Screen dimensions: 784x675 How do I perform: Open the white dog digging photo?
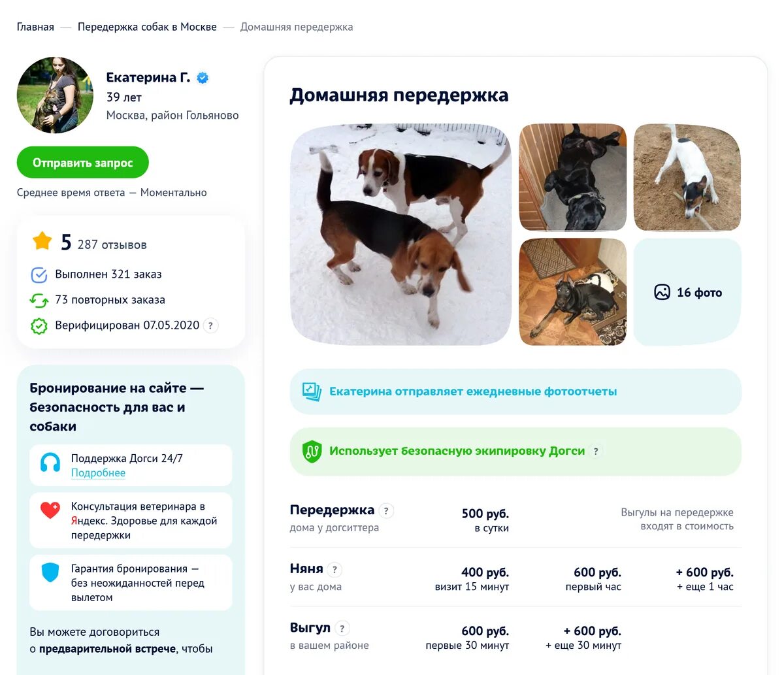pyautogui.click(x=687, y=177)
